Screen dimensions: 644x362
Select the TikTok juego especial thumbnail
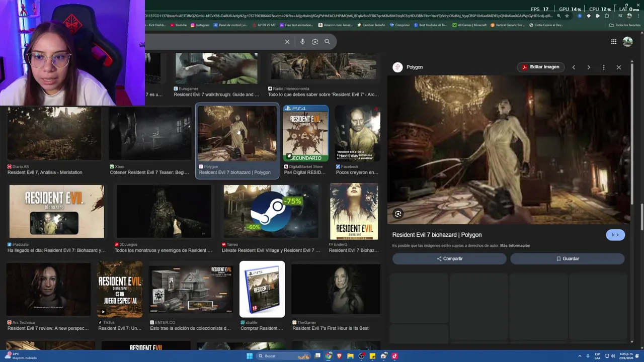pos(120,289)
